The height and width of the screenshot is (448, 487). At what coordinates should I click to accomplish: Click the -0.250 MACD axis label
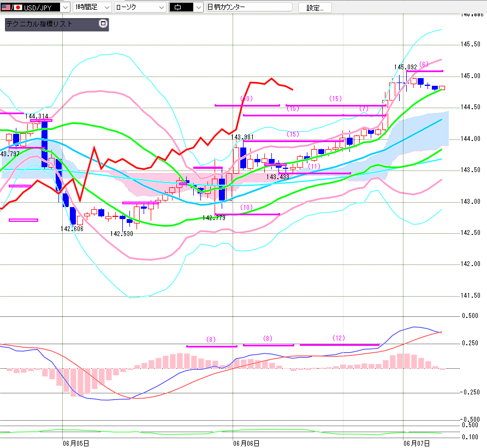tap(470, 392)
